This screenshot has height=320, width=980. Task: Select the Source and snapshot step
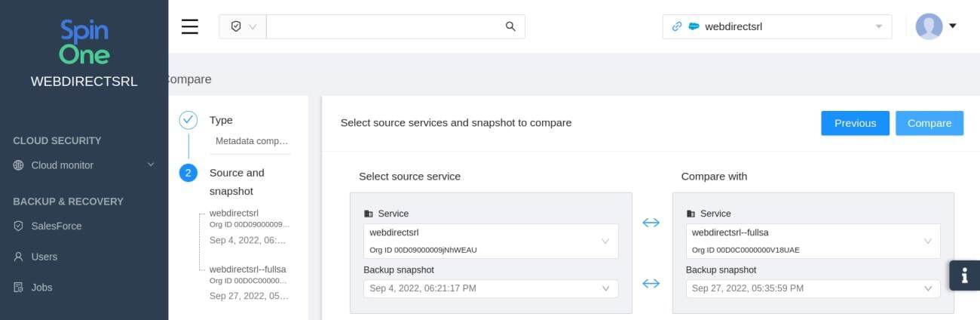[237, 182]
